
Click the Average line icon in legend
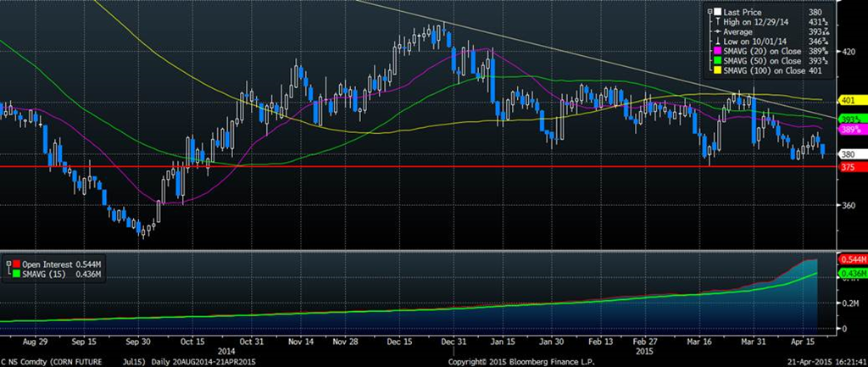click(717, 31)
